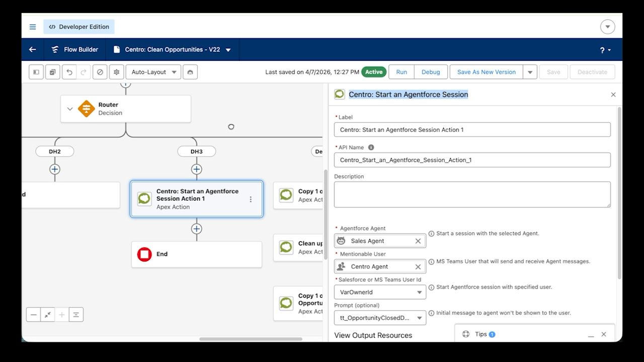Screen dimensions: 644x362
Task: Open the Tips panel label
Action: (481, 334)
